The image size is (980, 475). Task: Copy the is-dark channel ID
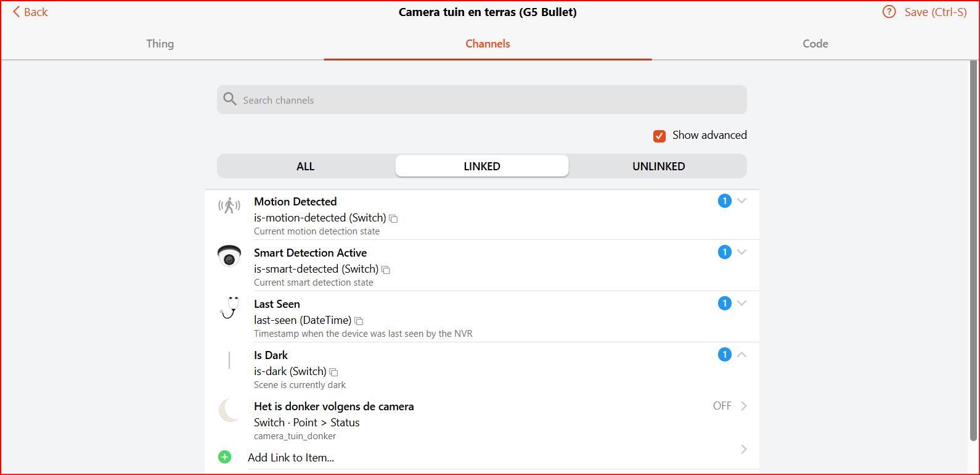point(333,373)
